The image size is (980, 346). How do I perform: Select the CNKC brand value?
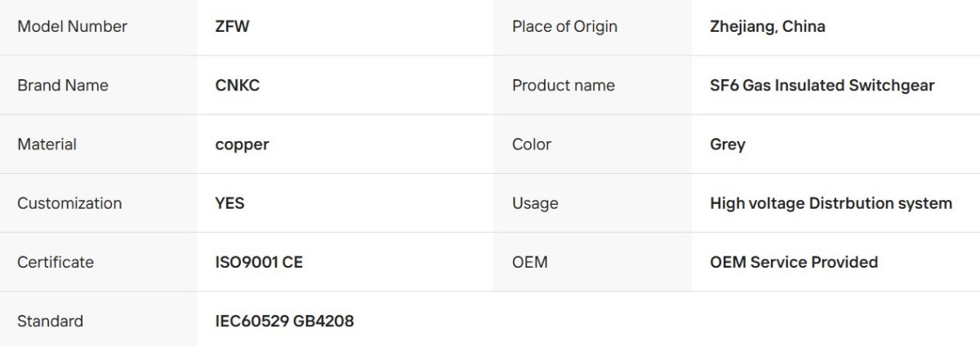238,85
